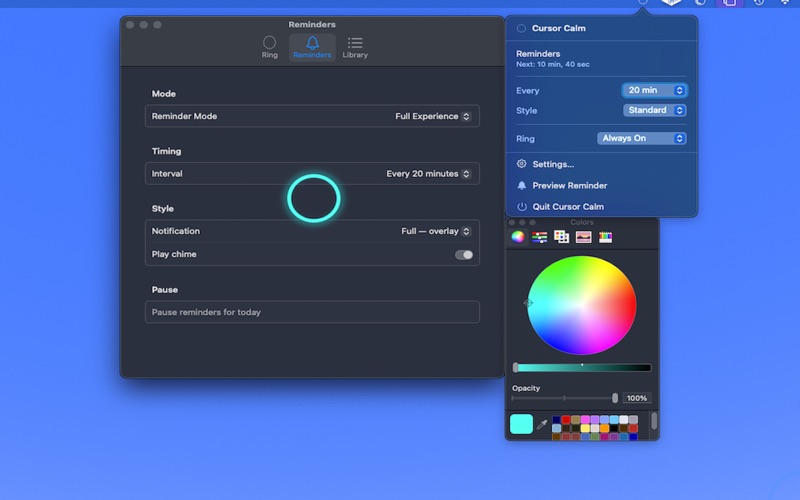The height and width of the screenshot is (500, 800).
Task: Open the Library tab
Action: click(355, 47)
